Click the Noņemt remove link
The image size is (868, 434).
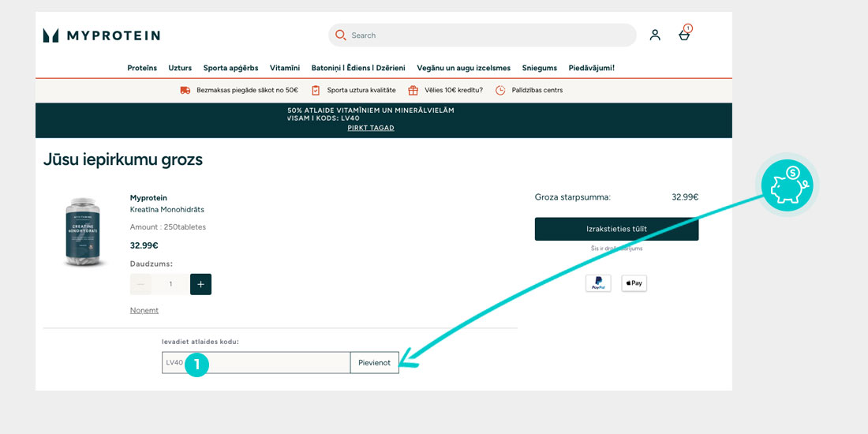pos(144,310)
